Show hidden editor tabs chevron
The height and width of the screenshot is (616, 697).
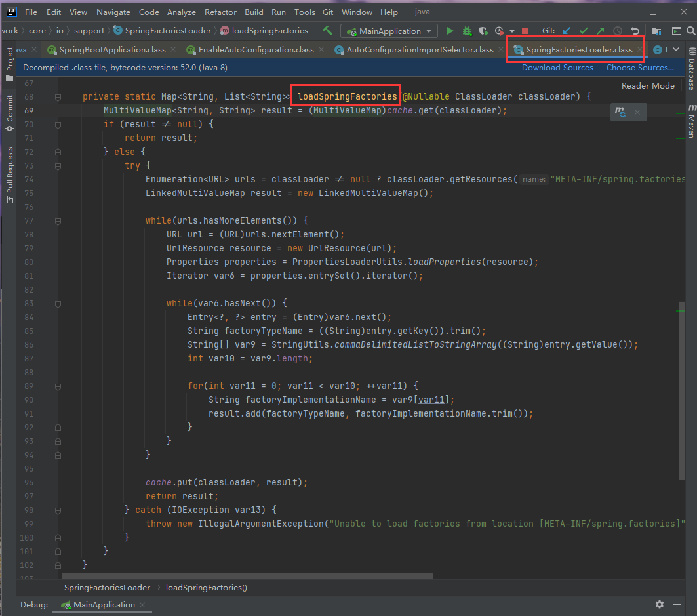676,49
